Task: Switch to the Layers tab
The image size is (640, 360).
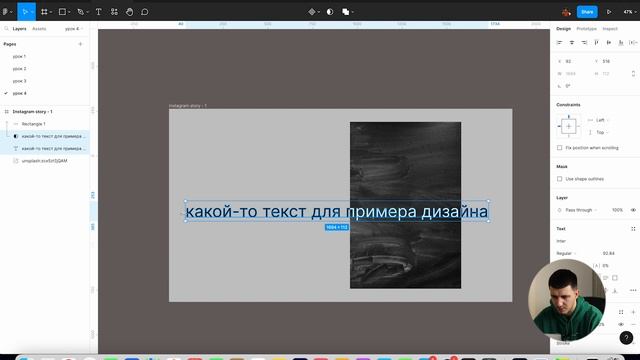Action: pos(19,29)
